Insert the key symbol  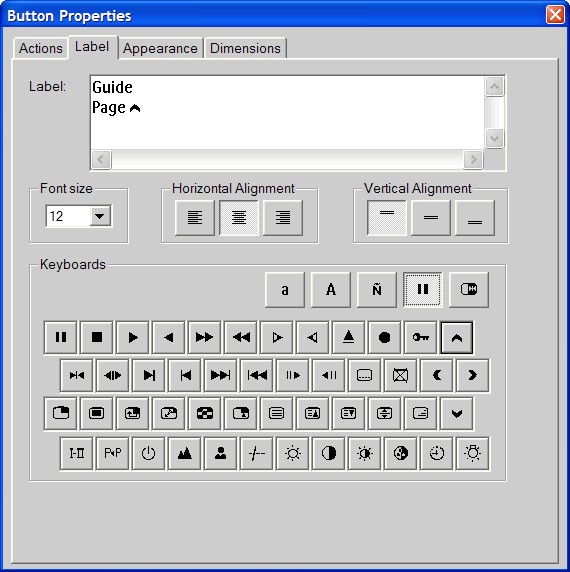(420, 337)
